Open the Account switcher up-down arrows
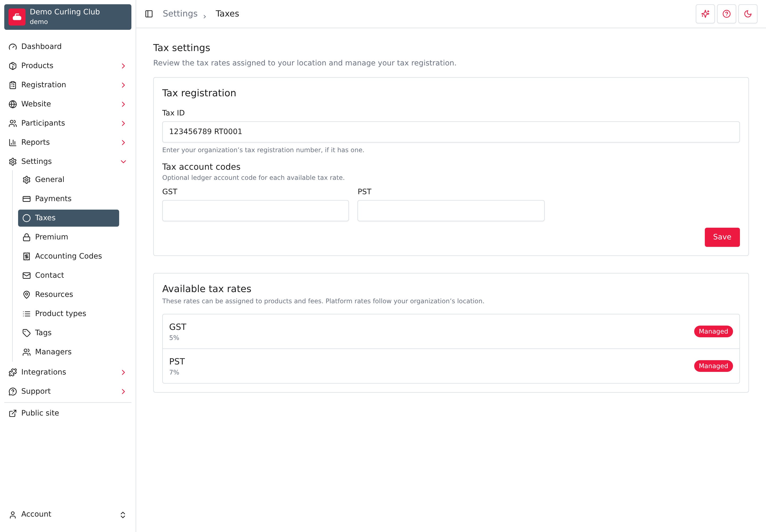766x532 pixels. point(123,515)
